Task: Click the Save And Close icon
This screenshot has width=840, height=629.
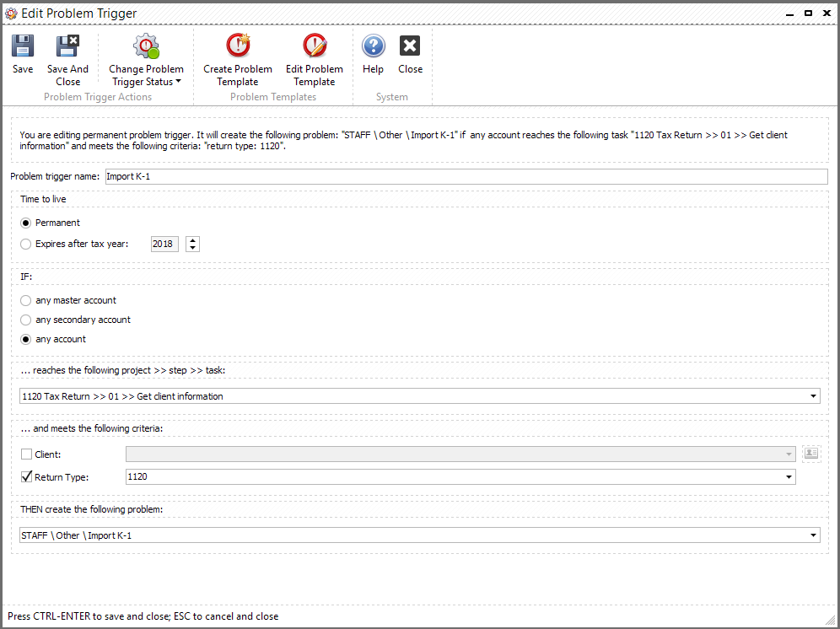Action: 67,46
